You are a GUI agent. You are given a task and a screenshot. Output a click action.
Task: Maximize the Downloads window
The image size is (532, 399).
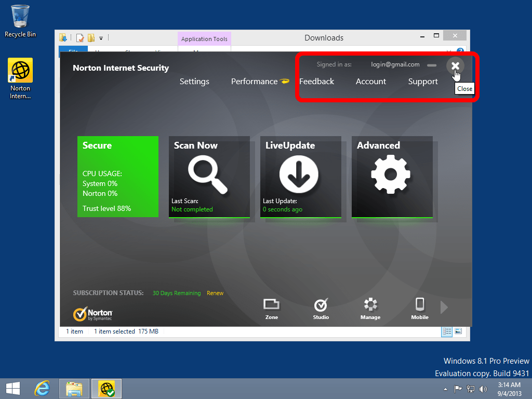[x=436, y=36]
